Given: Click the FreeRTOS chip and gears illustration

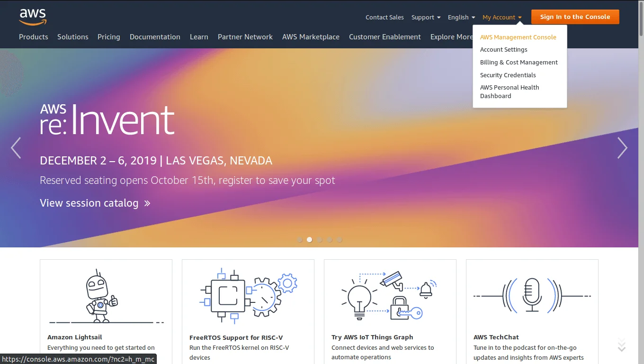Looking at the screenshot, I should click(x=248, y=295).
